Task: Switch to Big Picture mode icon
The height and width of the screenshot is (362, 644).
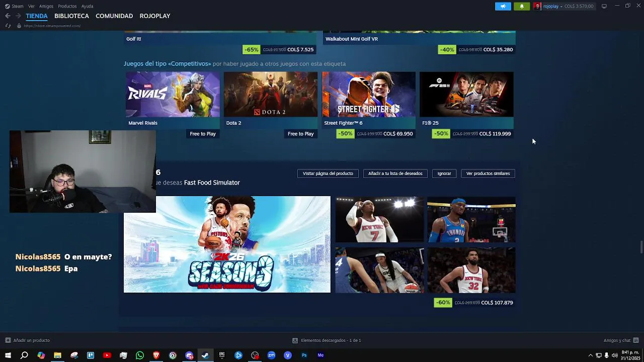Action: pos(604,6)
